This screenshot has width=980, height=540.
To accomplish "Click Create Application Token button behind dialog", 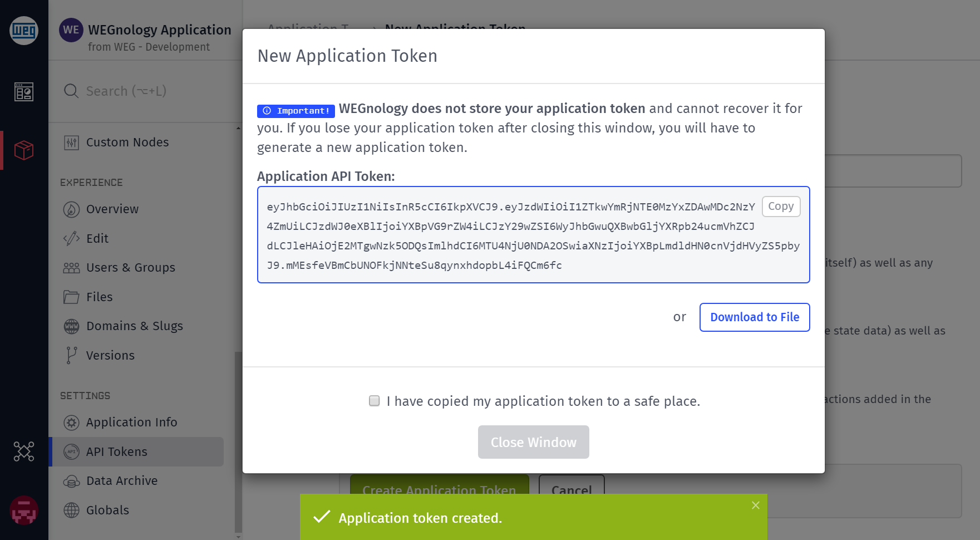I will [x=439, y=484].
